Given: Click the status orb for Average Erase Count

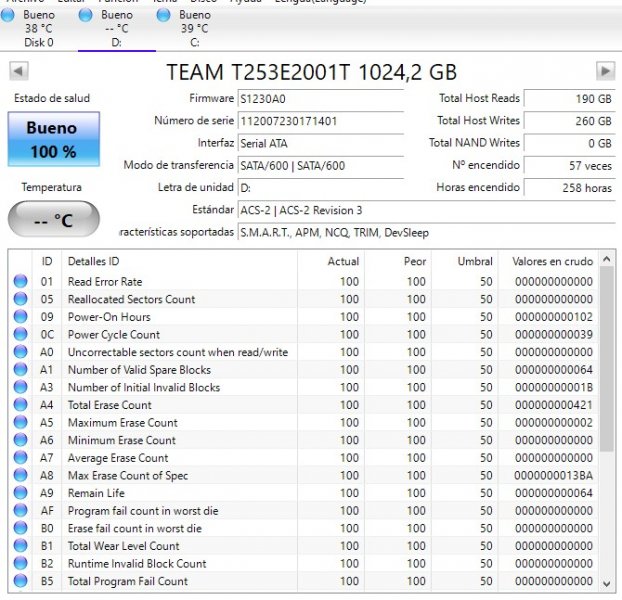Looking at the screenshot, I should tap(20, 458).
